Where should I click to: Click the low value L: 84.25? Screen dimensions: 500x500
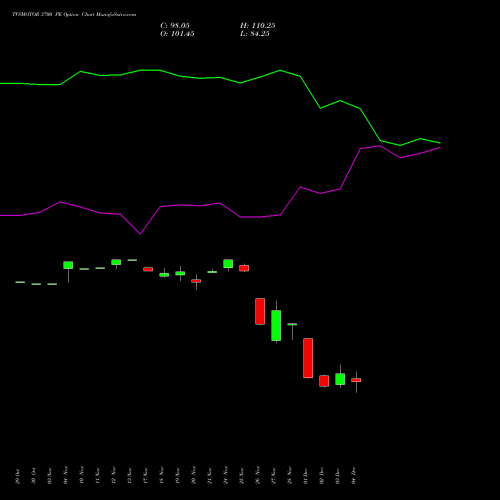tap(255, 34)
